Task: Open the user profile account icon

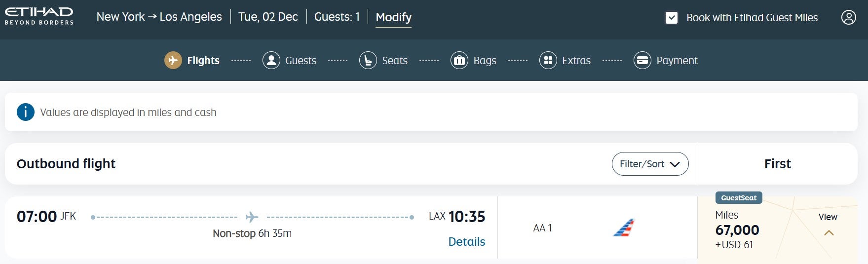Action: click(x=848, y=17)
